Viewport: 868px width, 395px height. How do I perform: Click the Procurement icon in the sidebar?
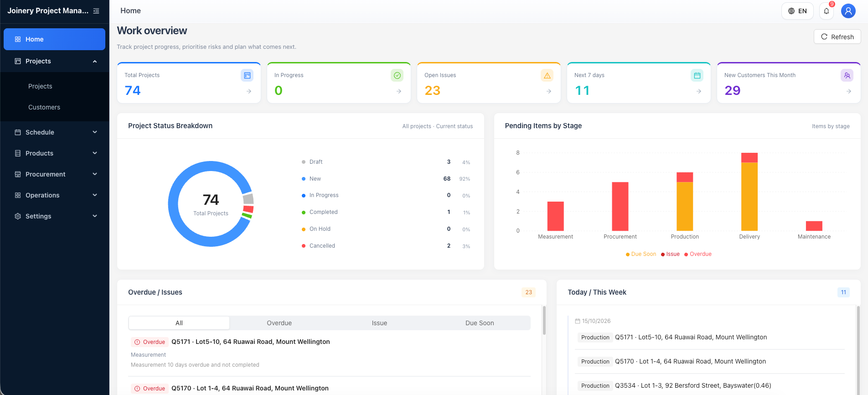(x=18, y=174)
